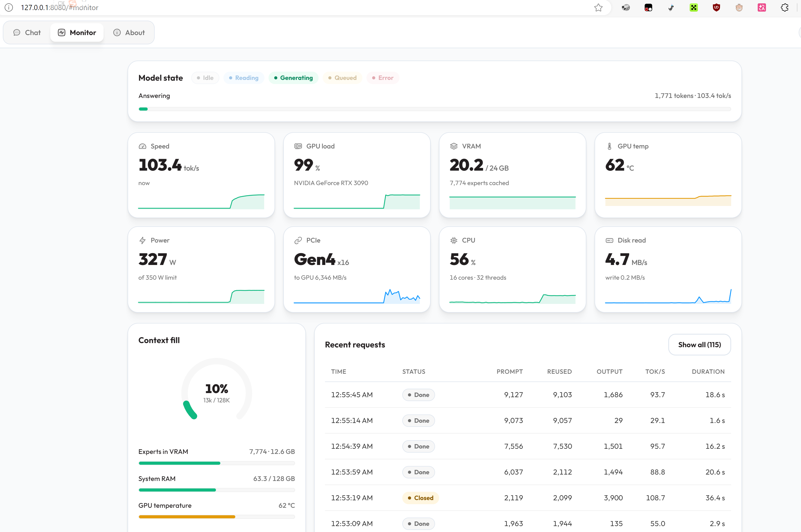Click the Speed gauge icon
This screenshot has width=801, height=532.
click(143, 146)
